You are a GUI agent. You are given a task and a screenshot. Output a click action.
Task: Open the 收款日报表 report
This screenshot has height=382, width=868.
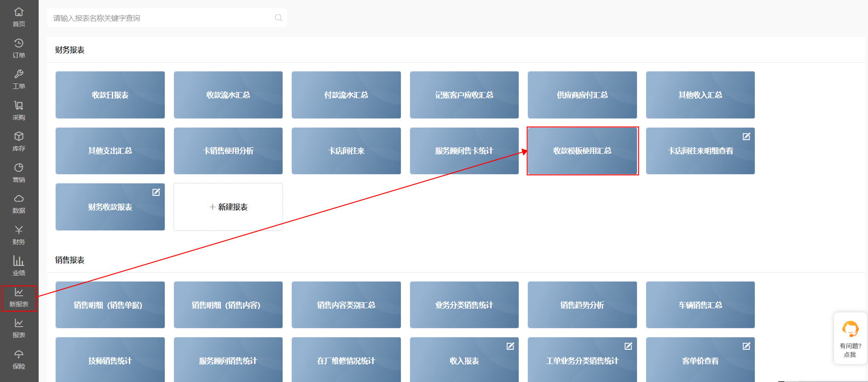point(110,95)
